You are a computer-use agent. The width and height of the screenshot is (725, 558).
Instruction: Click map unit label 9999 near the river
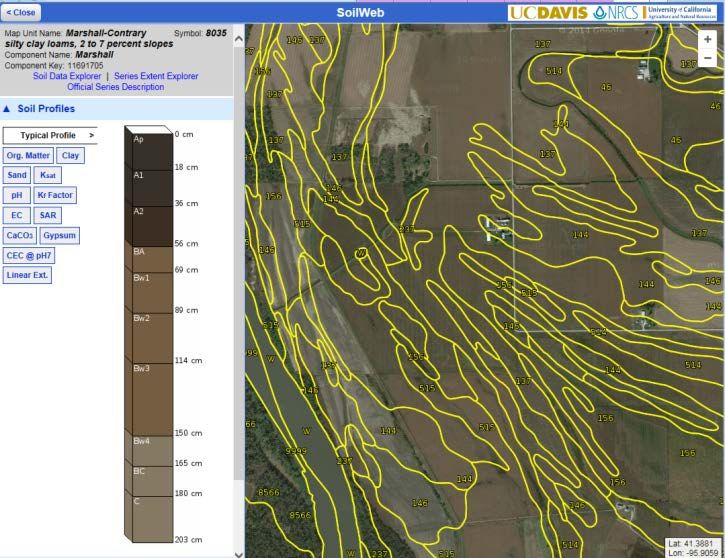click(295, 451)
